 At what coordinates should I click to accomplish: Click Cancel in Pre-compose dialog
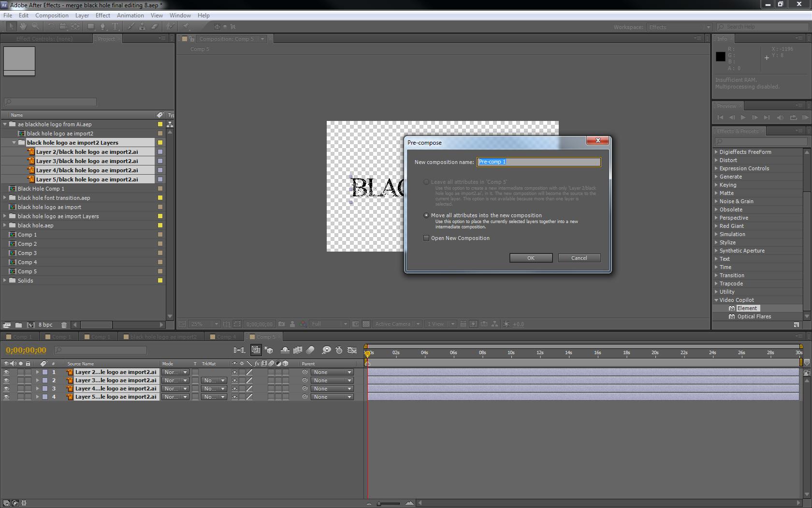click(579, 258)
